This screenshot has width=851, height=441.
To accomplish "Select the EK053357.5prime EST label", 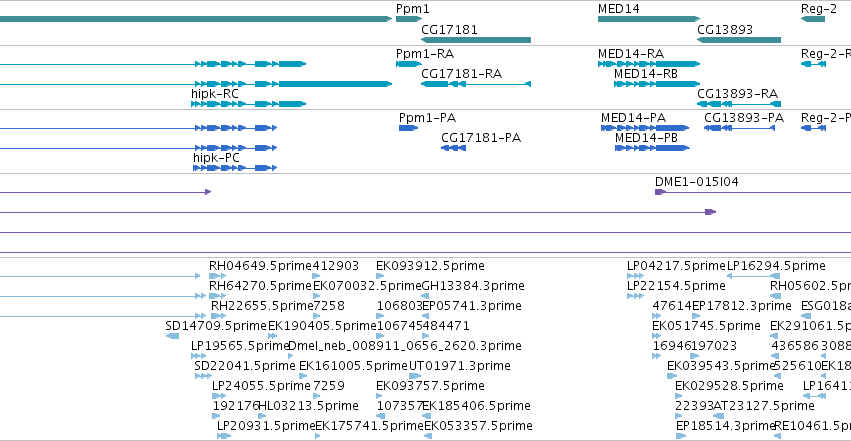I will [478, 426].
